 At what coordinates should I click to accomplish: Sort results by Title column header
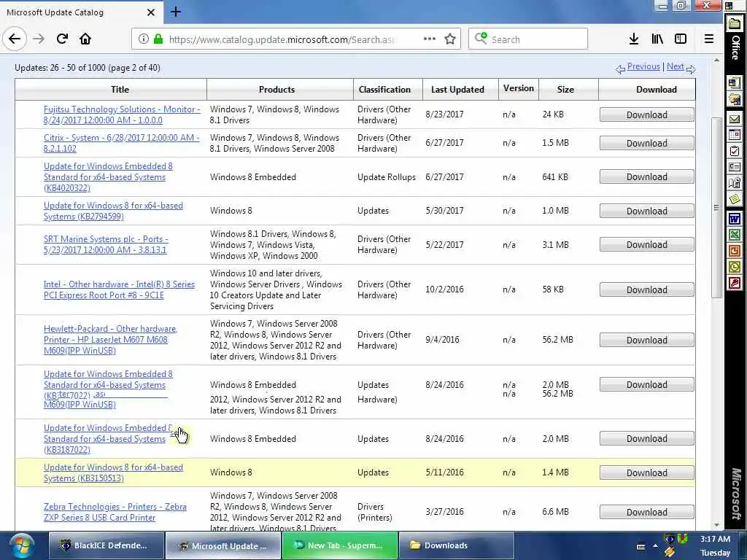click(x=120, y=90)
